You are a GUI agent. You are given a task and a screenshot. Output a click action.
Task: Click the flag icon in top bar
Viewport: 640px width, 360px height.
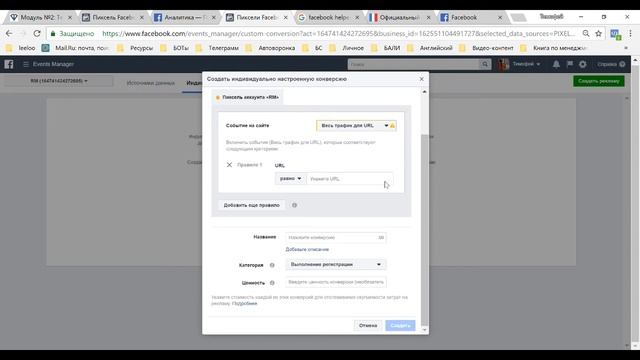coord(569,64)
